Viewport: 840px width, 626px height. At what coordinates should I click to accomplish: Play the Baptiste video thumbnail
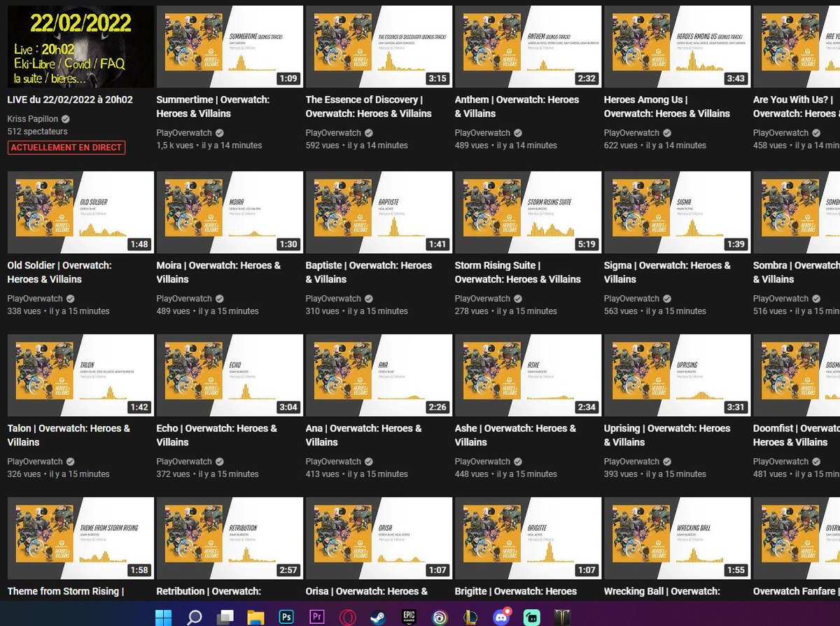379,212
